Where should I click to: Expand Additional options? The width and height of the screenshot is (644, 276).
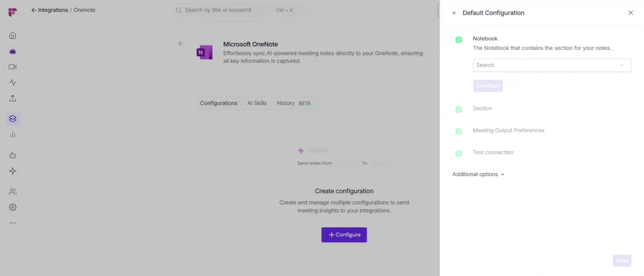[x=478, y=174]
